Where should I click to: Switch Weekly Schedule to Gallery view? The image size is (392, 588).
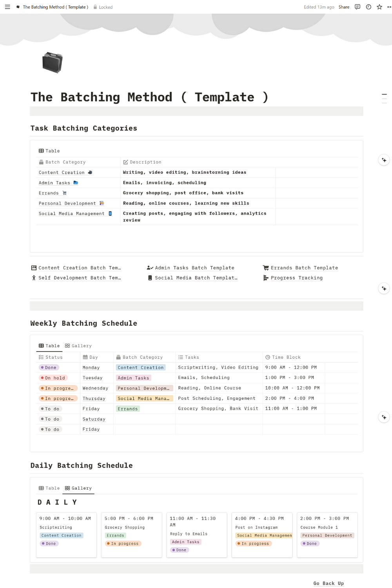pyautogui.click(x=78, y=346)
